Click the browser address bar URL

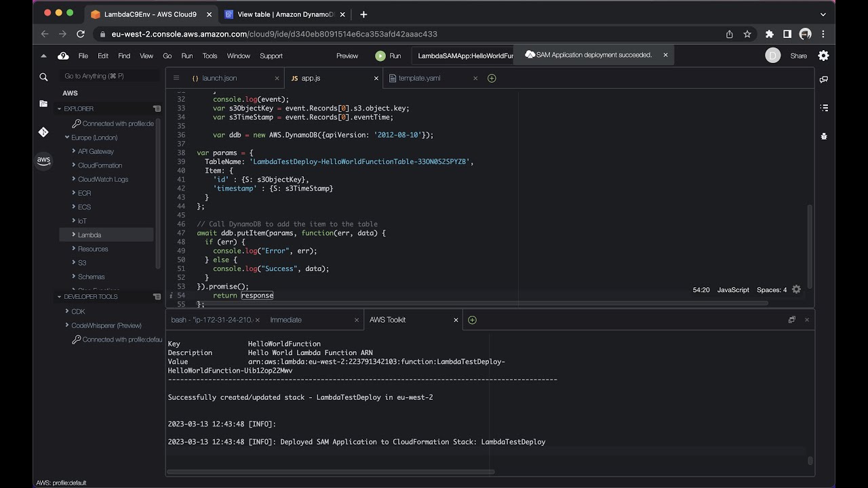tap(274, 34)
